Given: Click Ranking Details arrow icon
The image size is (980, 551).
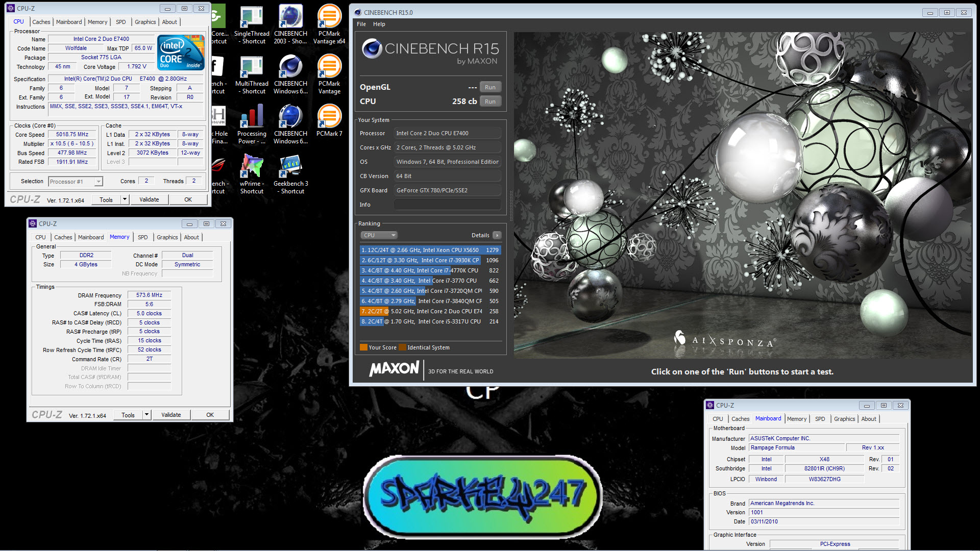Looking at the screenshot, I should pyautogui.click(x=497, y=235).
